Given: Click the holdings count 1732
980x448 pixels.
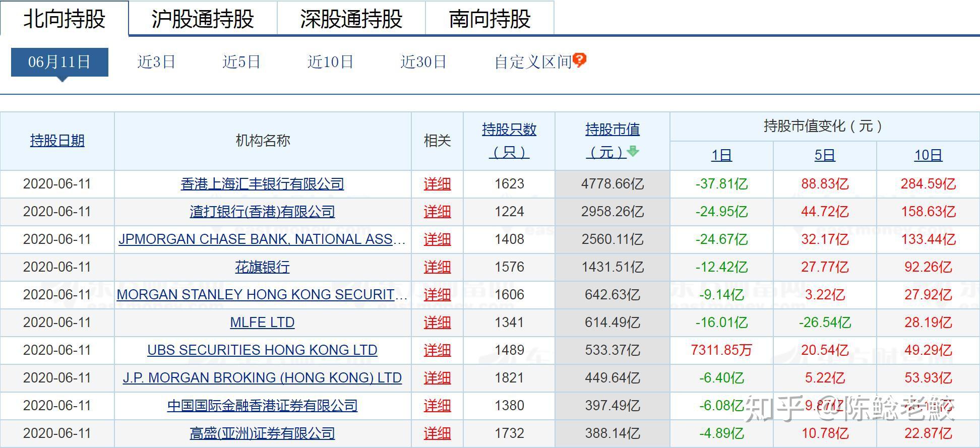Looking at the screenshot, I should (509, 433).
